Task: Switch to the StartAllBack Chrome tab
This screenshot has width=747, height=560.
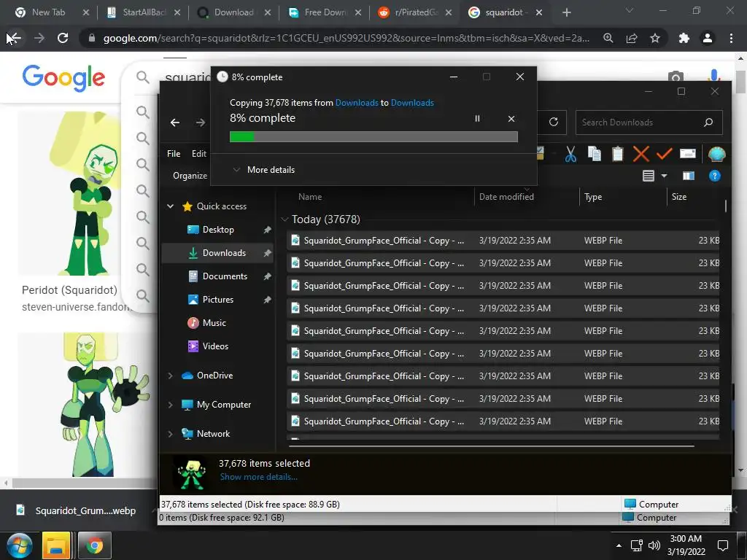Action: pyautogui.click(x=144, y=12)
